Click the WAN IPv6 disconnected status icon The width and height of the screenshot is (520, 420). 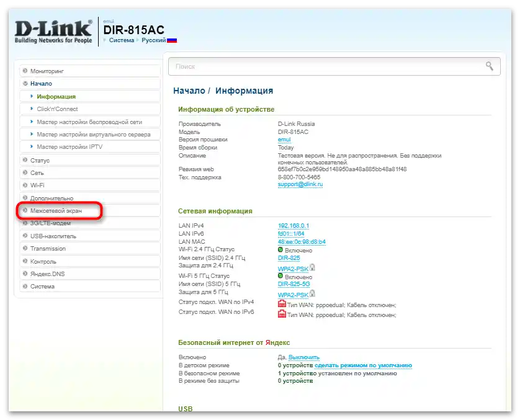click(282, 313)
